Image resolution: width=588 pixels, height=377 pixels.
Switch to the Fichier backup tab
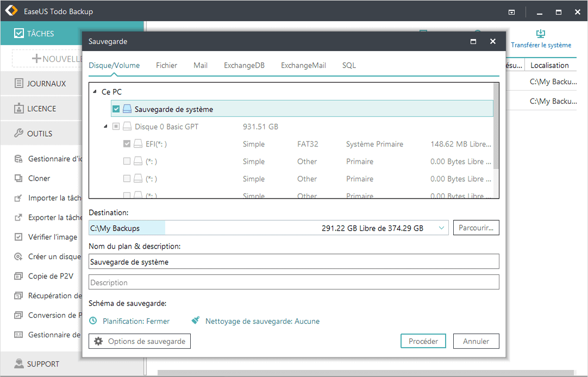coord(166,65)
